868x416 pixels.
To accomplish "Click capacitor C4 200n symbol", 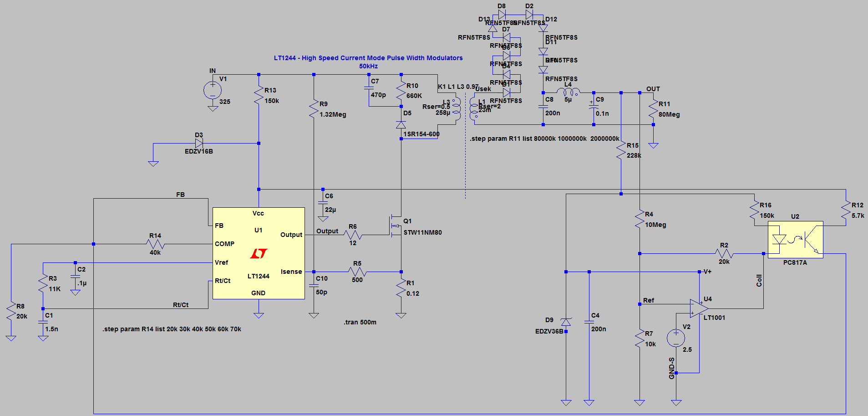I will click(589, 322).
